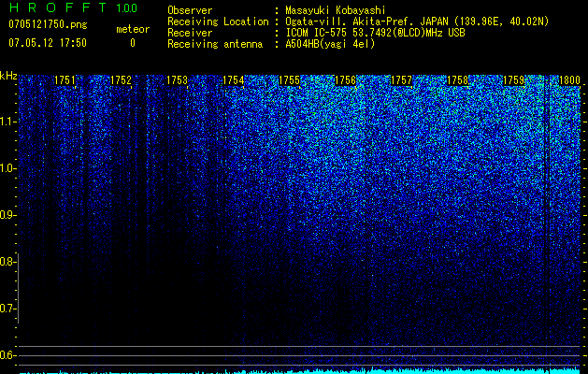Select the A504HB(yagi 4el) antenna text
This screenshot has height=374, width=588.
[330, 44]
